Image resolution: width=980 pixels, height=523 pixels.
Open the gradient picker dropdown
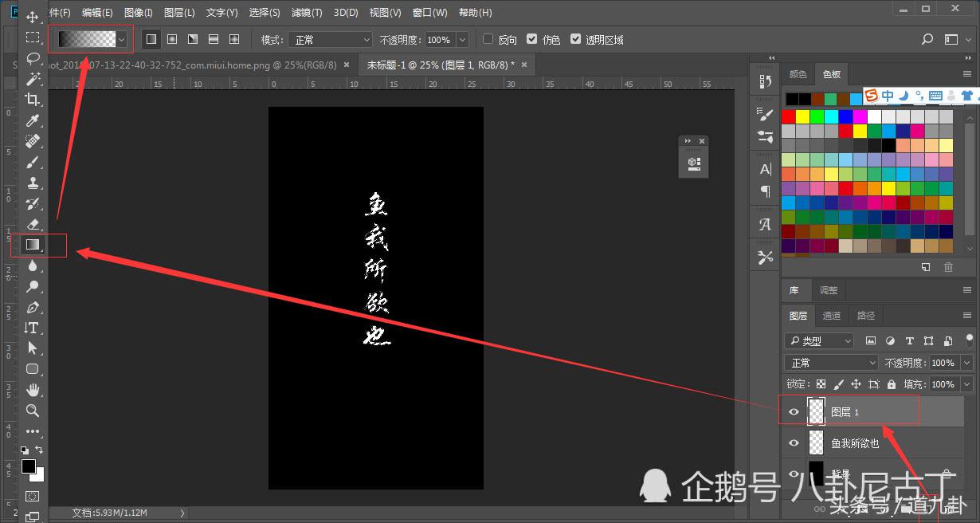(x=120, y=38)
